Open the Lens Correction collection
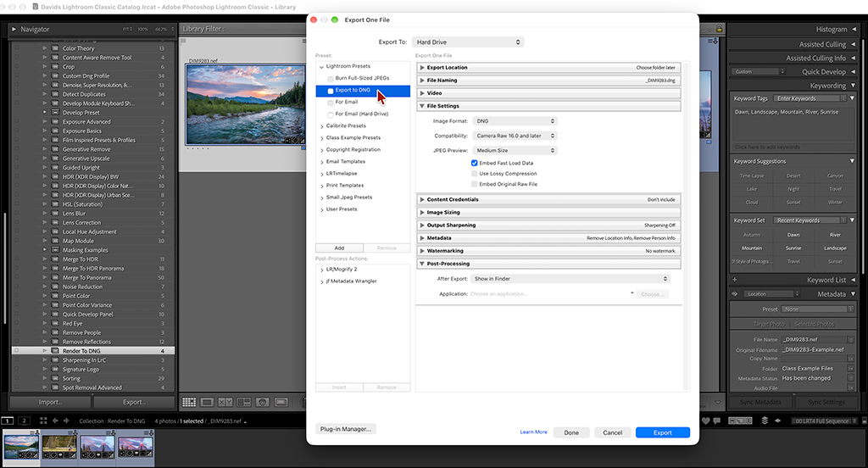868x468 pixels. click(82, 223)
